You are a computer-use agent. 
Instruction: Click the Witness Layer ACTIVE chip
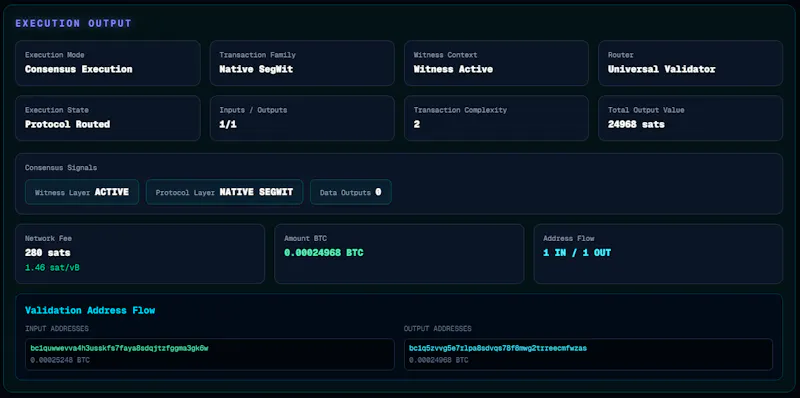pos(82,192)
